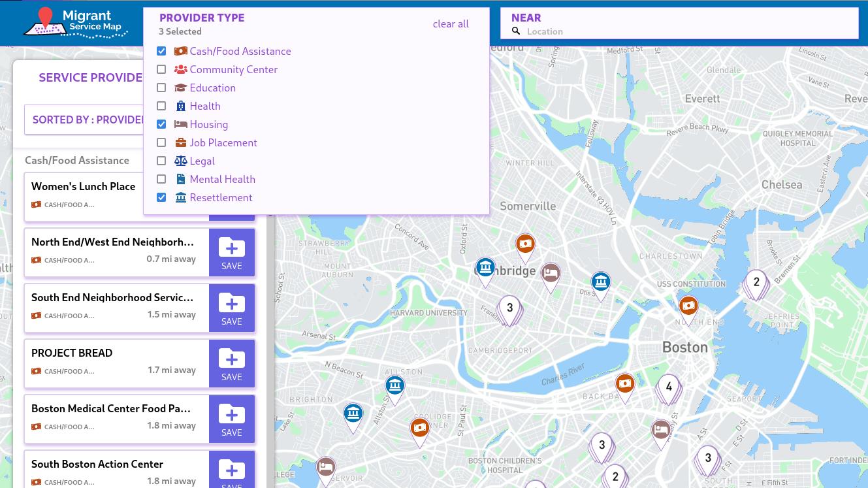Viewport: 868px width, 488px height.
Task: Uncheck the Housing checkbox
Action: (161, 124)
